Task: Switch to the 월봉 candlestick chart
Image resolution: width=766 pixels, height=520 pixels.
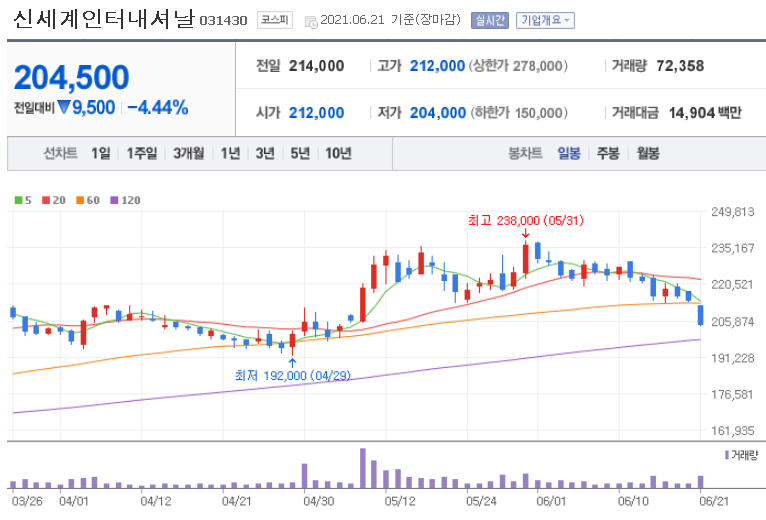Action: click(x=648, y=153)
